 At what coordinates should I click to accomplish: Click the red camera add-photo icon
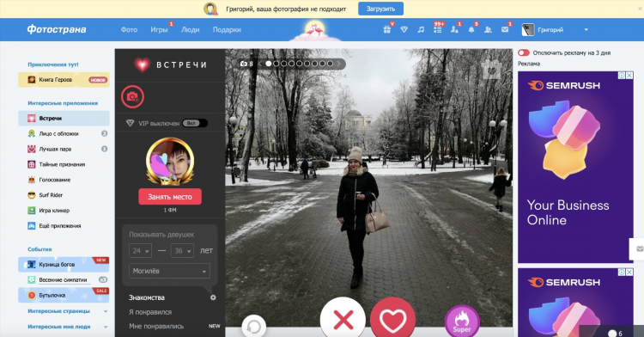click(x=132, y=97)
